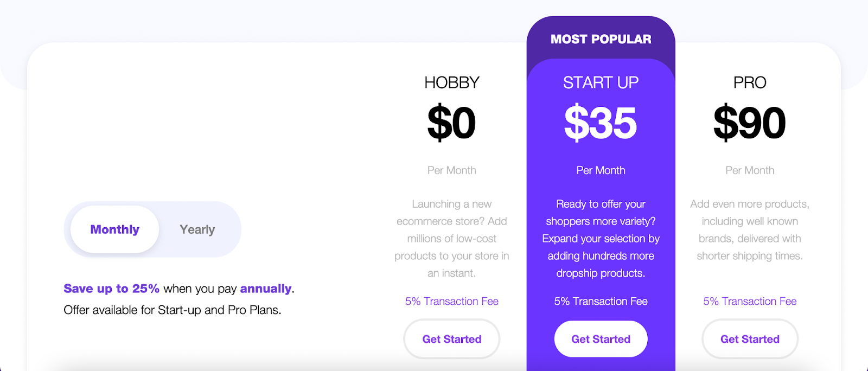Click 'Offer available for Start-up and Pro Plans' text

[x=173, y=310]
